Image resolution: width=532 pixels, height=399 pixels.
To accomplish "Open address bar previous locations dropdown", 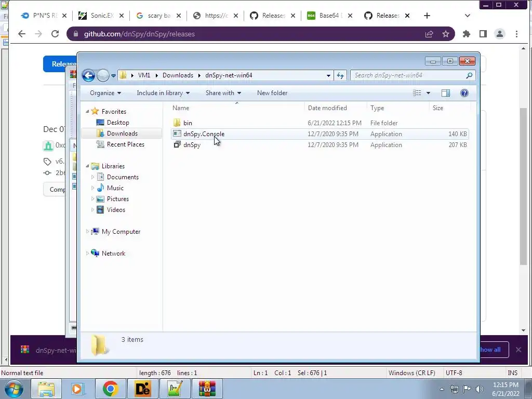I will tap(328, 76).
